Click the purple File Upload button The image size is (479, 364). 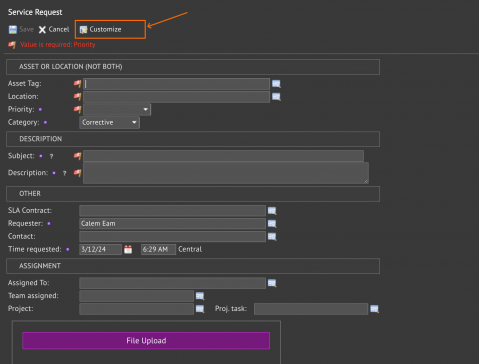[x=146, y=341]
